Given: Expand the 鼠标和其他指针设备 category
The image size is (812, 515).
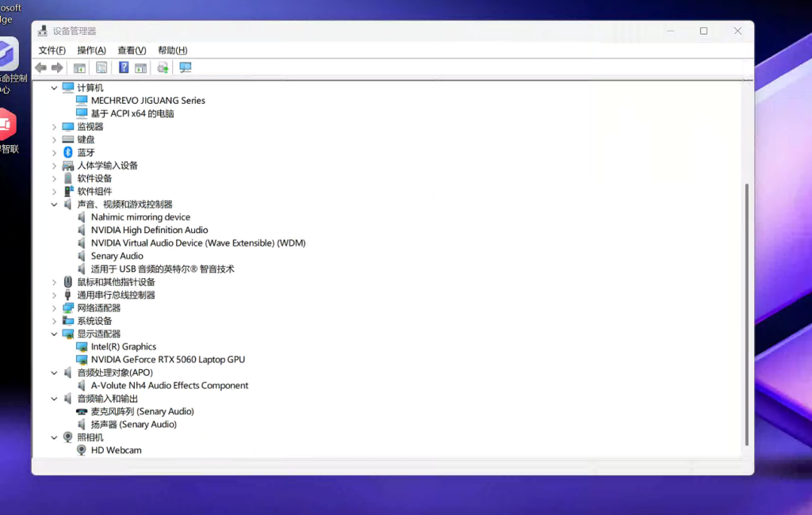Looking at the screenshot, I should pos(54,281).
